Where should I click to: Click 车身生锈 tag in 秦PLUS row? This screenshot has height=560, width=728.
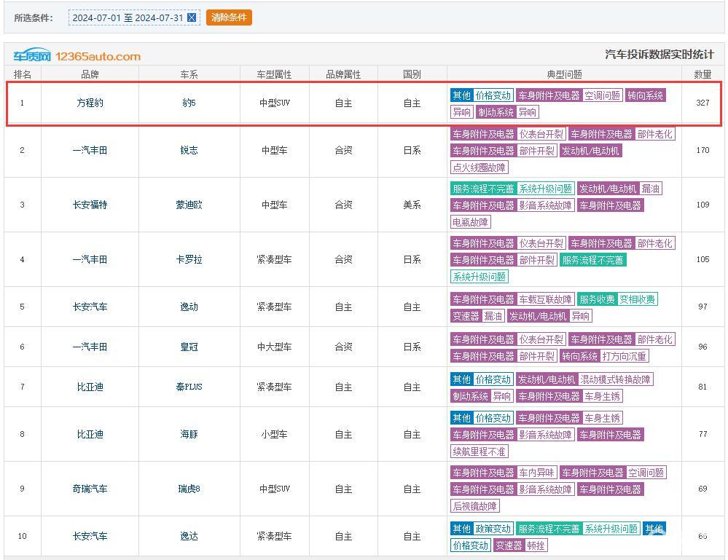coord(602,395)
